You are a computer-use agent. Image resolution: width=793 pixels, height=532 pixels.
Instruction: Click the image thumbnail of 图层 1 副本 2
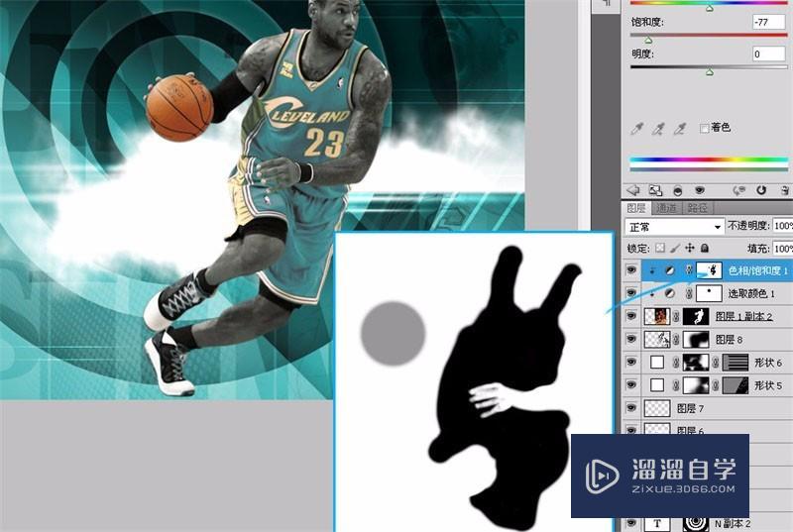tap(657, 316)
